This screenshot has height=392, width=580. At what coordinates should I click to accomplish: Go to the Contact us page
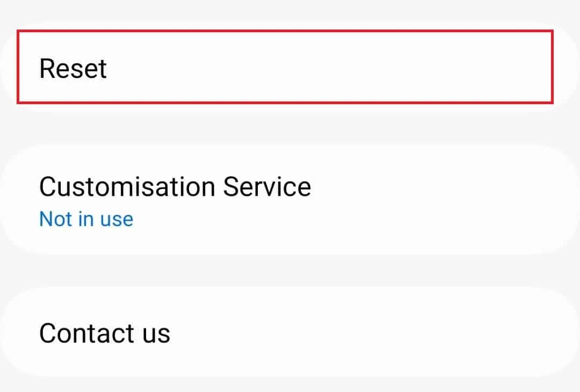click(290, 332)
